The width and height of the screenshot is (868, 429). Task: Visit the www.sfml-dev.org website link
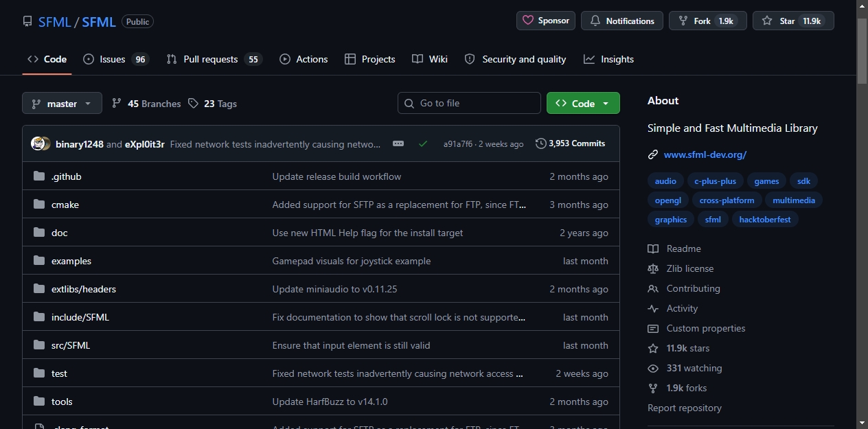(705, 154)
